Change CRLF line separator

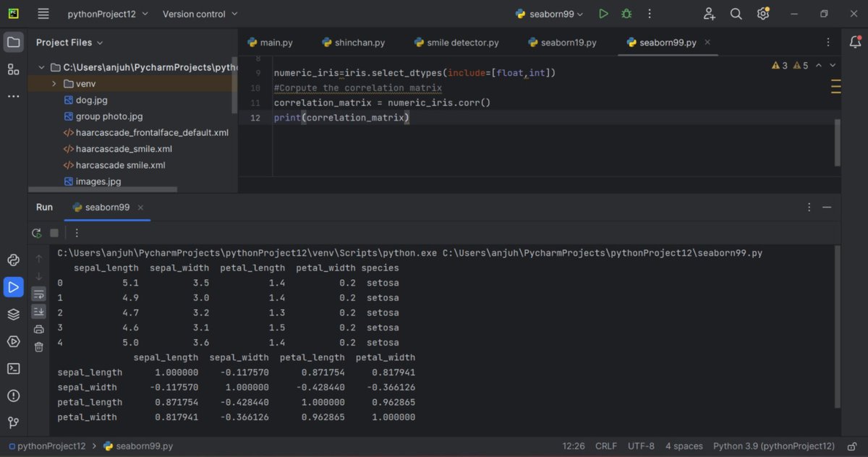(x=606, y=446)
